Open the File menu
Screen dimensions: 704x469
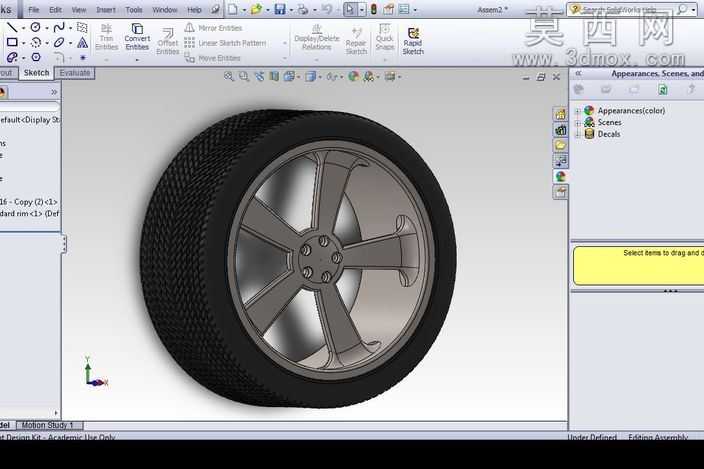34,9
